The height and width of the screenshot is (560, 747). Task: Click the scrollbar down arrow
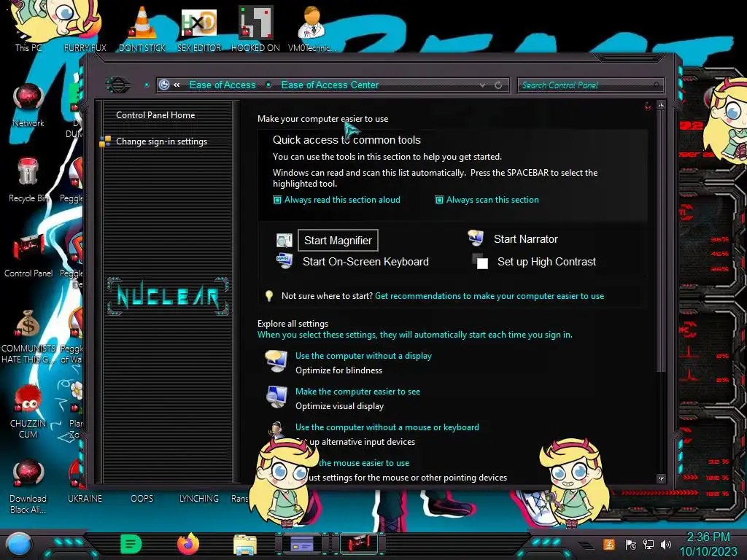pyautogui.click(x=661, y=478)
